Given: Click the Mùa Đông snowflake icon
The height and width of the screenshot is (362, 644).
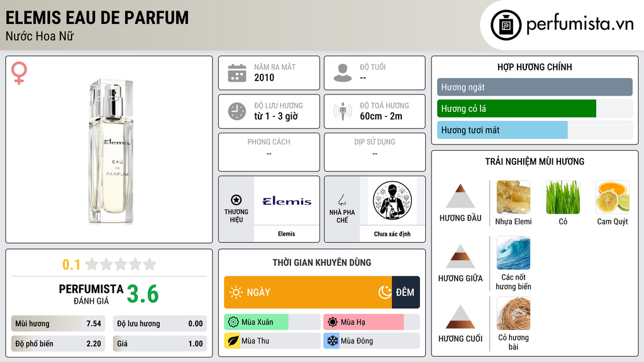Looking at the screenshot, I should 332,341.
